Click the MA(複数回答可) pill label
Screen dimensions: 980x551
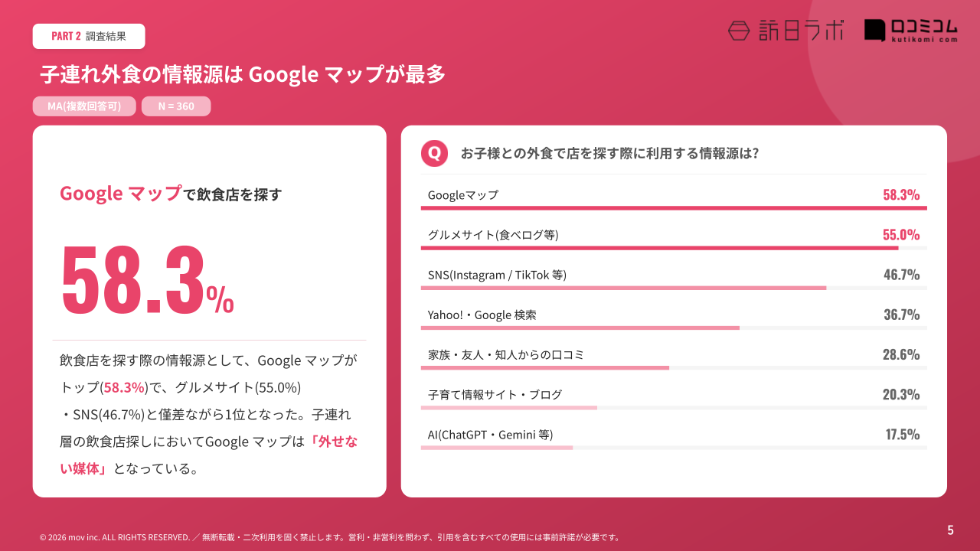84,106
